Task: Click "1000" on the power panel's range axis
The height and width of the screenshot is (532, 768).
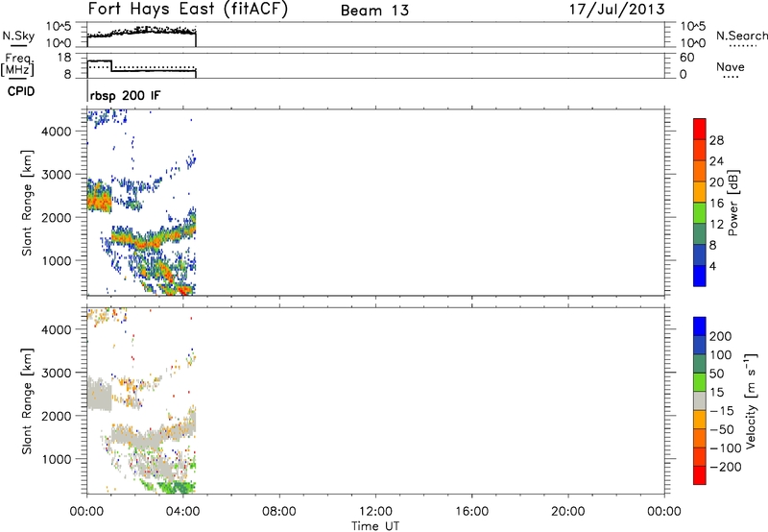Action: [x=56, y=260]
